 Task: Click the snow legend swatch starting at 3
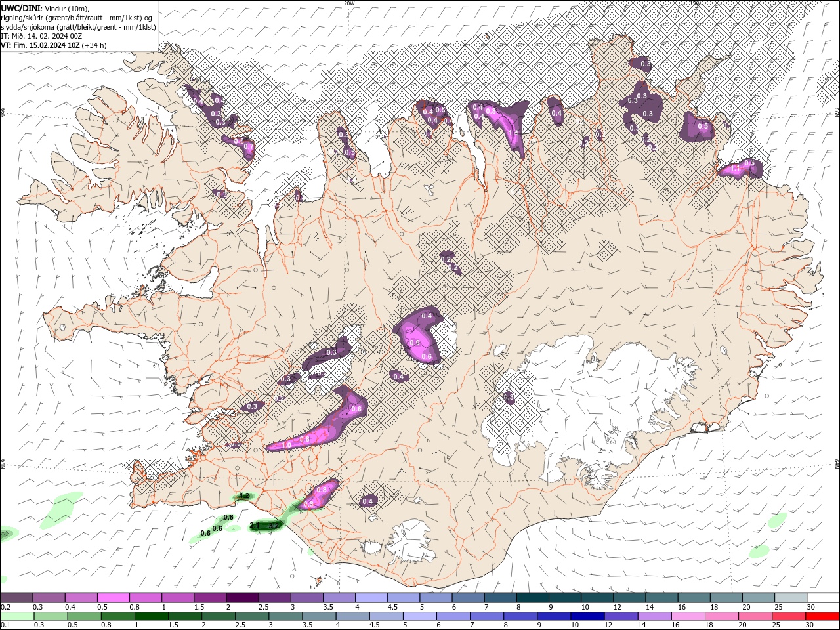tap(306, 598)
